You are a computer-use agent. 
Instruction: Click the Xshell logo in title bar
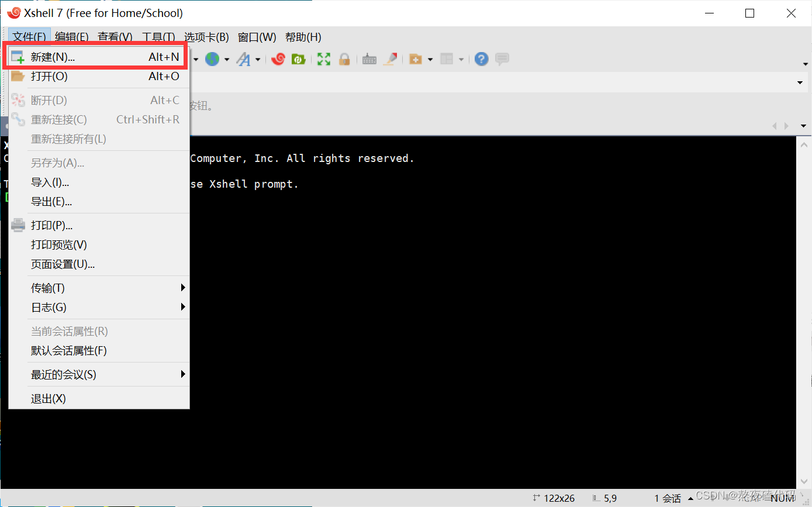pos(13,13)
